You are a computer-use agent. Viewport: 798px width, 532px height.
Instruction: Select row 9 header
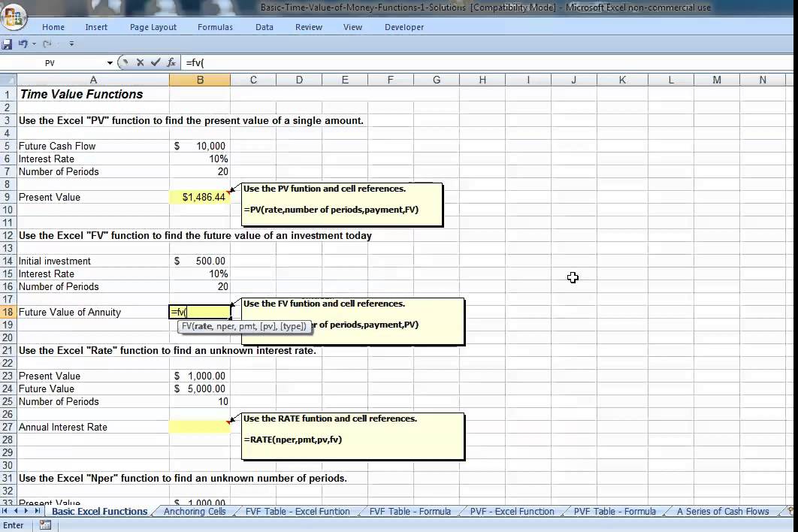pyautogui.click(x=8, y=197)
